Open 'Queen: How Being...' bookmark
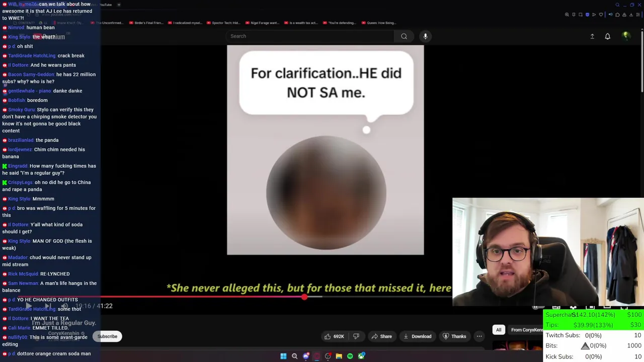The height and width of the screenshot is (362, 644). (378, 23)
